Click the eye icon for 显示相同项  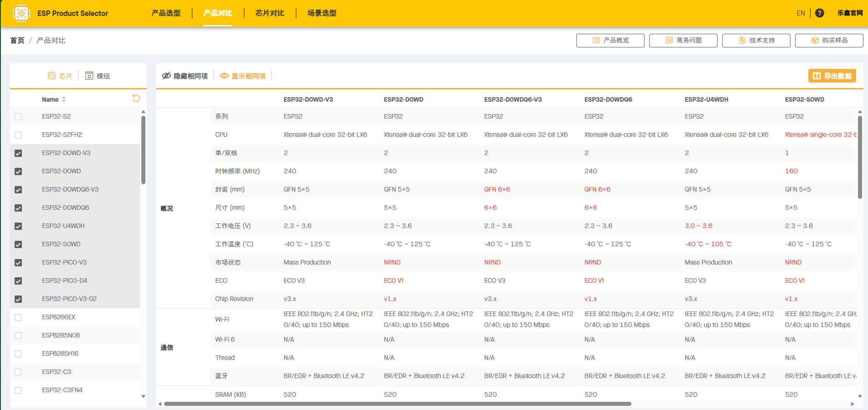click(224, 76)
